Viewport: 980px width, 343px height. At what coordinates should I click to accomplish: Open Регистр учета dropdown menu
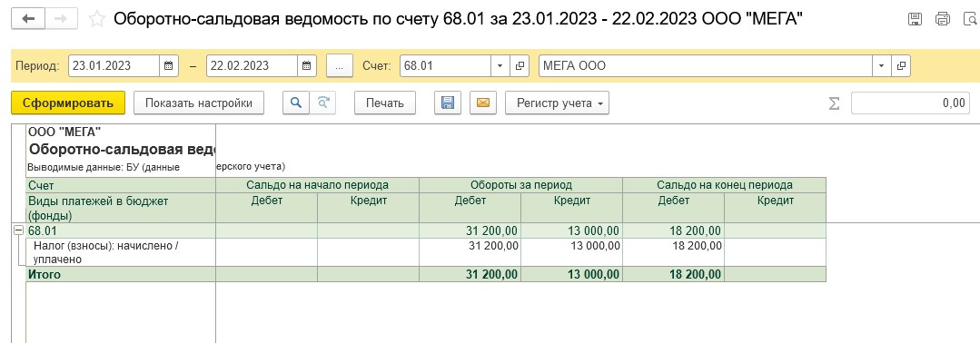[x=557, y=103]
